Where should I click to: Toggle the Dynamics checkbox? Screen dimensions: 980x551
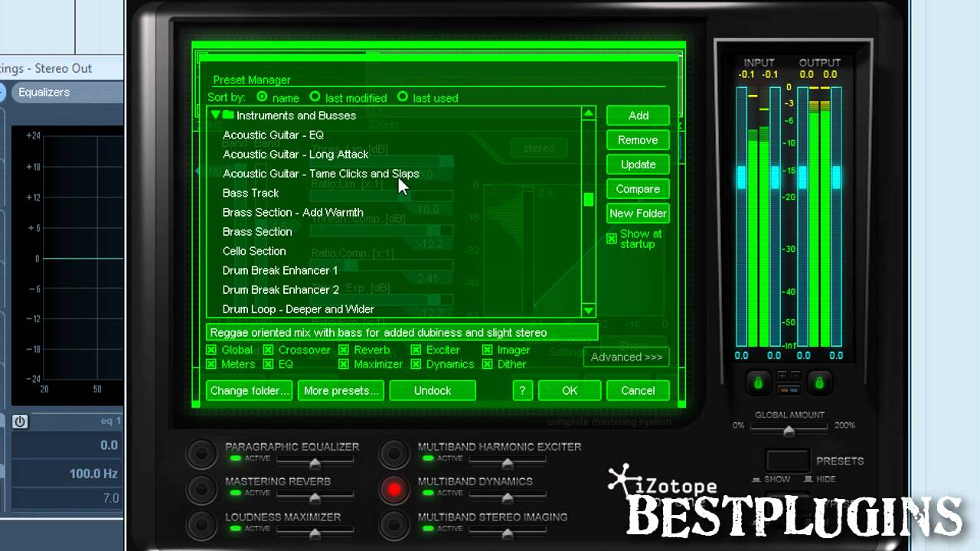pyautogui.click(x=416, y=364)
